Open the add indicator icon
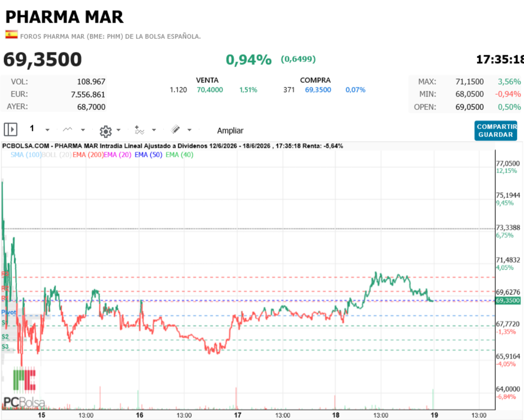 pyautogui.click(x=139, y=130)
